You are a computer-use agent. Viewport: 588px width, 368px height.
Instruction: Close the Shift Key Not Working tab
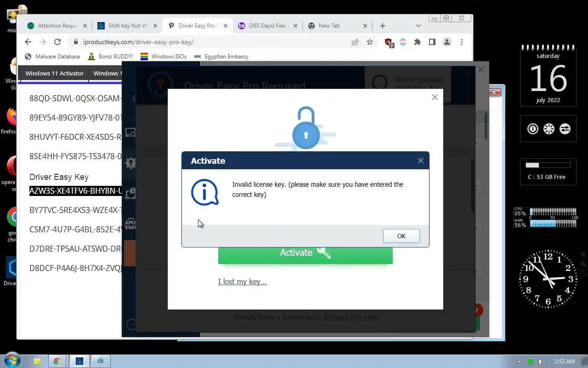(x=155, y=26)
